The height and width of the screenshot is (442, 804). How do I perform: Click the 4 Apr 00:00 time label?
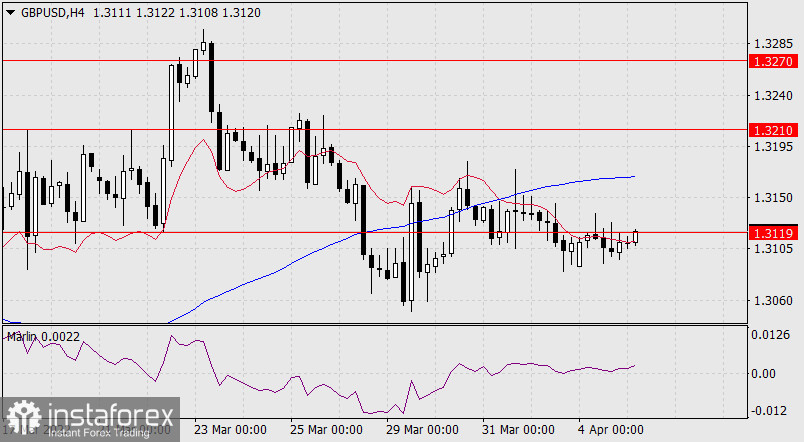[x=610, y=429]
